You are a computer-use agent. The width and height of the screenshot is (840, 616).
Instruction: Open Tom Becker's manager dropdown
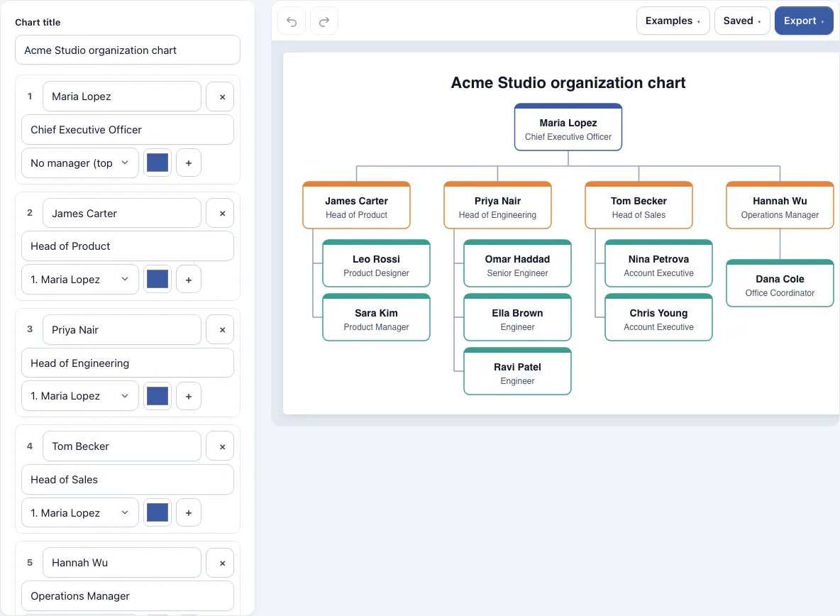click(80, 512)
